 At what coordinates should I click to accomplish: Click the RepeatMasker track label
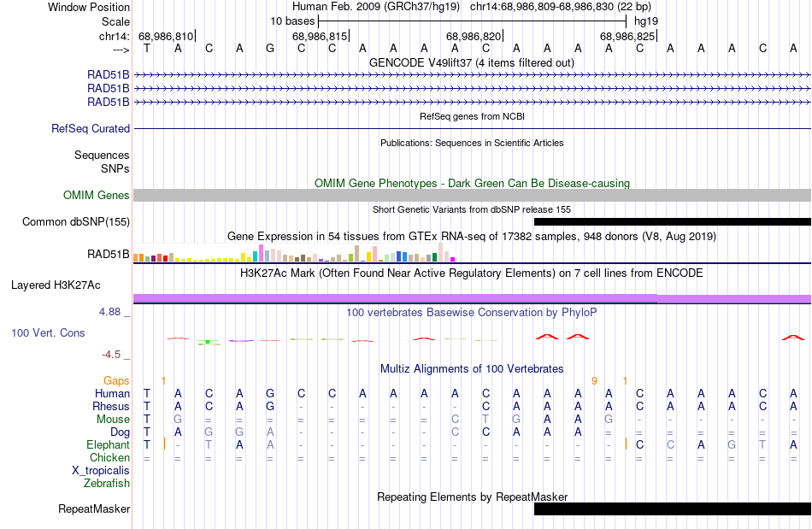pyautogui.click(x=94, y=508)
